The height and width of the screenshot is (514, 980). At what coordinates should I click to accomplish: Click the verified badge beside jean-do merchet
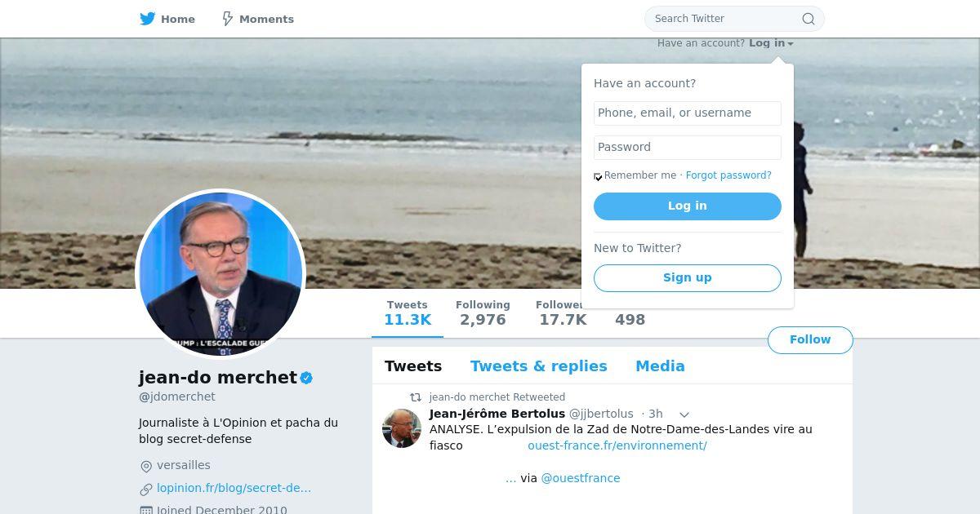[307, 378]
